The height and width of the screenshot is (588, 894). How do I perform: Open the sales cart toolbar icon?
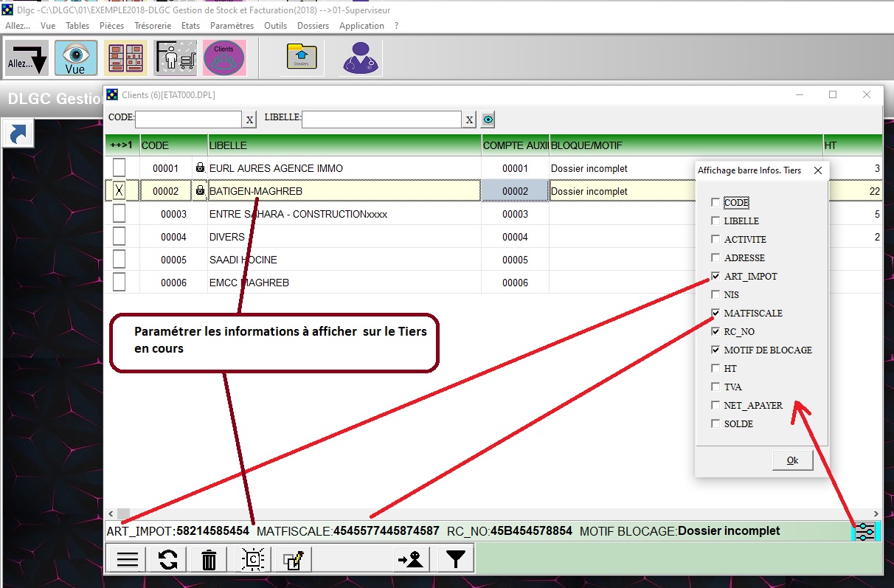point(176,58)
